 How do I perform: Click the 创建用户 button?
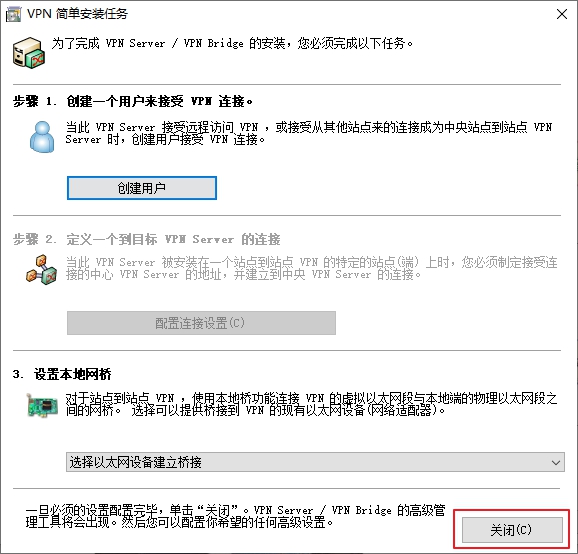tap(142, 188)
